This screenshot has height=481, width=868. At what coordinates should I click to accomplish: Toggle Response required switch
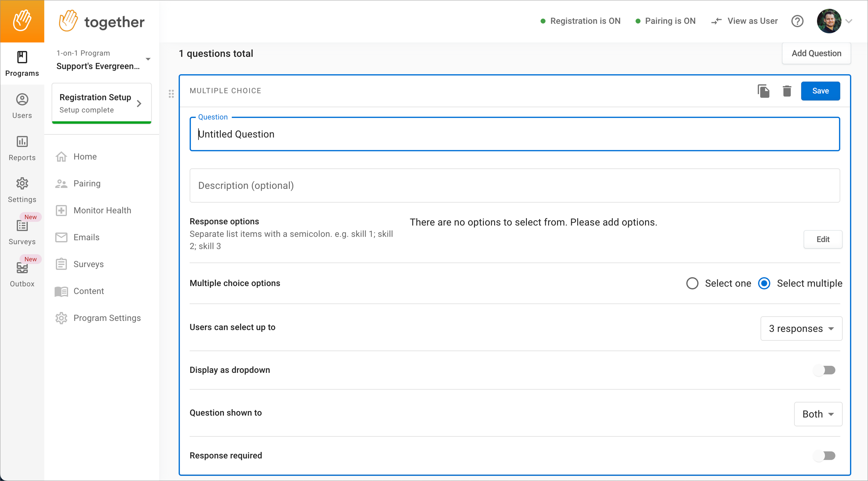824,456
